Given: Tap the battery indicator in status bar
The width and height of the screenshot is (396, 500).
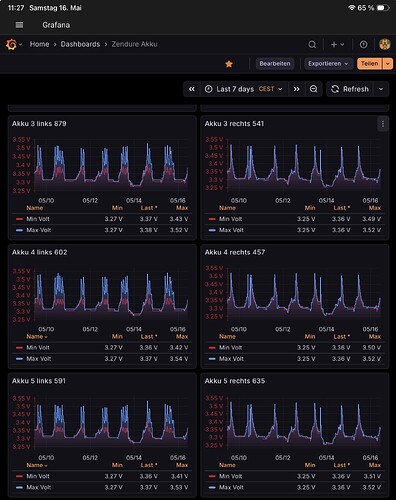Looking at the screenshot, I should click(x=383, y=8).
